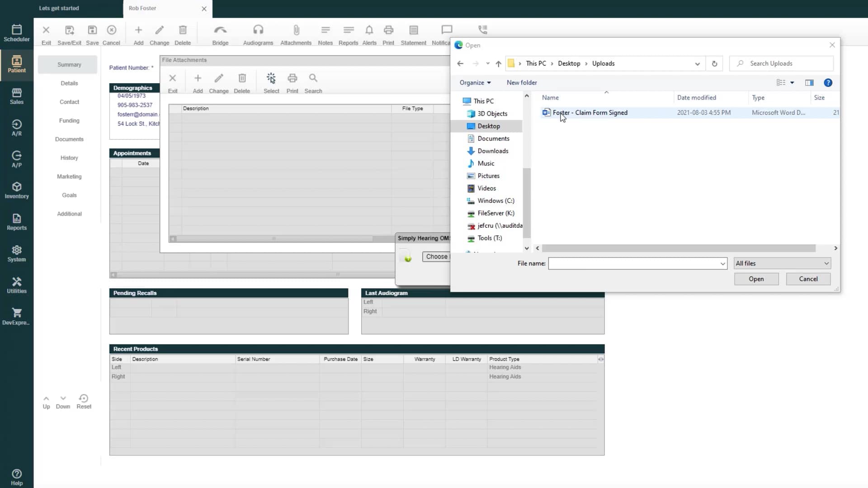Create a New folder in Uploads
Viewport: 868px width, 488px height.
click(x=522, y=83)
